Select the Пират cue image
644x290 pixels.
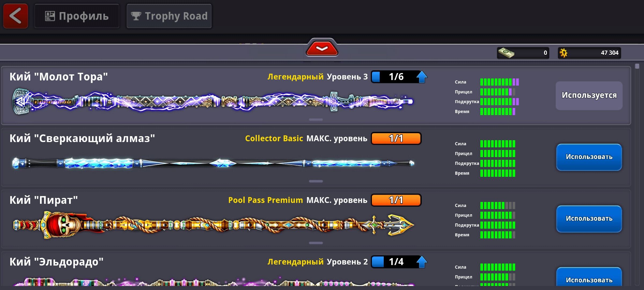click(214, 225)
